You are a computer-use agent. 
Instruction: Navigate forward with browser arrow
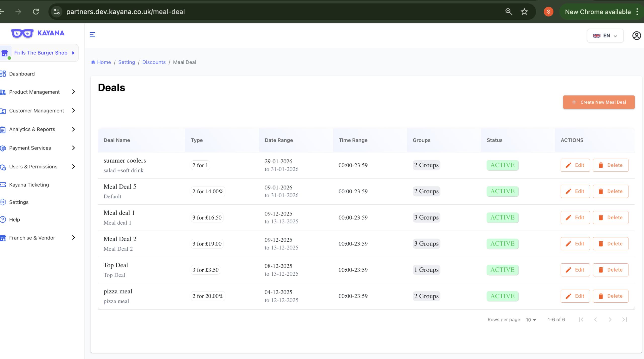click(18, 12)
